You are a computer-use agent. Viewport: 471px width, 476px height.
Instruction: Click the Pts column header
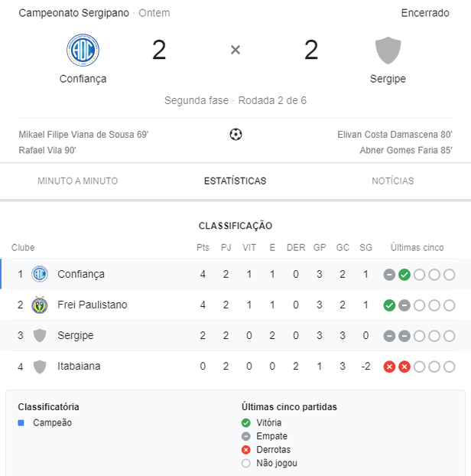pos(203,248)
